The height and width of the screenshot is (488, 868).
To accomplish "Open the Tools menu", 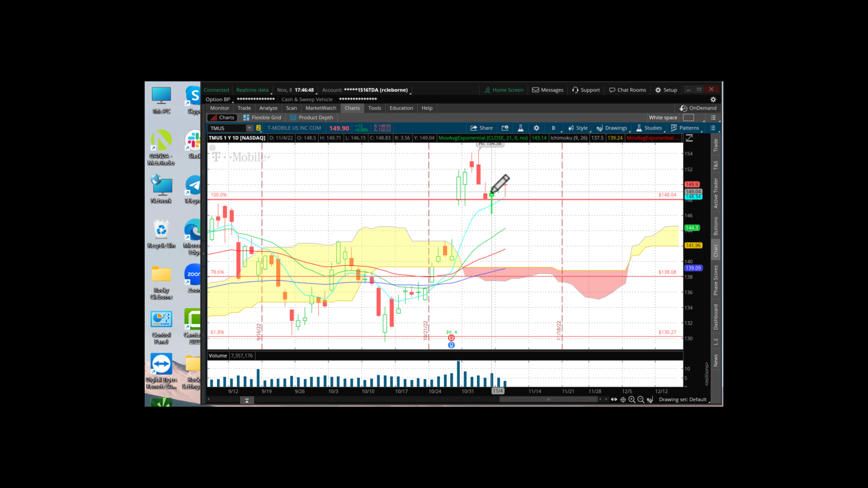I will 374,108.
